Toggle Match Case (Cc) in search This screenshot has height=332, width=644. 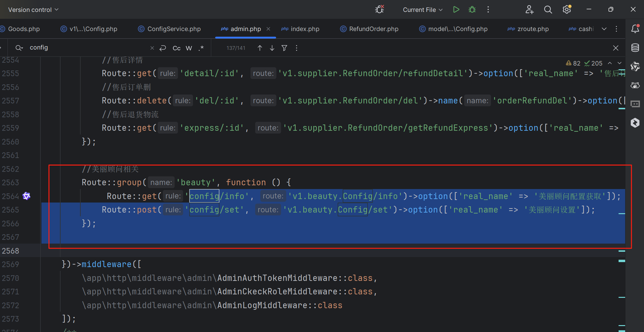(177, 48)
